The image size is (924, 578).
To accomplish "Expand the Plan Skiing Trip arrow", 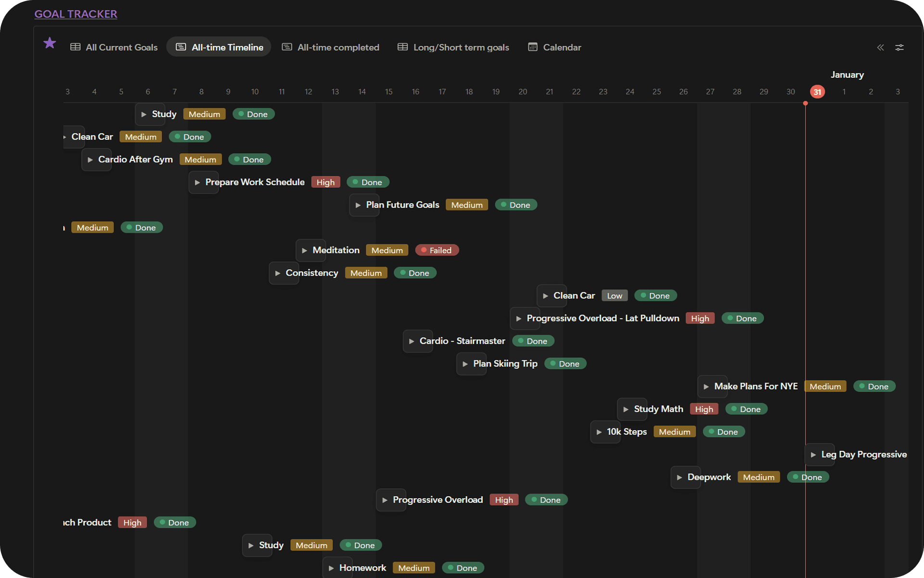I will tap(465, 364).
